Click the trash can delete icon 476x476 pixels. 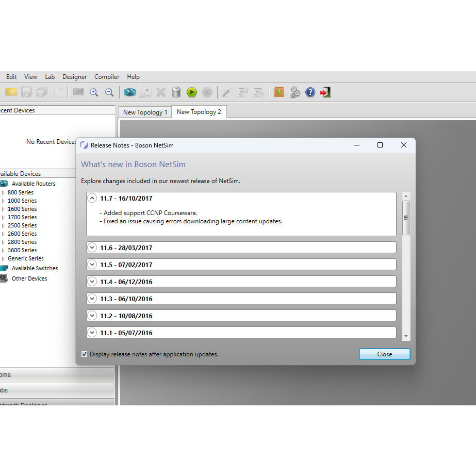tap(176, 92)
